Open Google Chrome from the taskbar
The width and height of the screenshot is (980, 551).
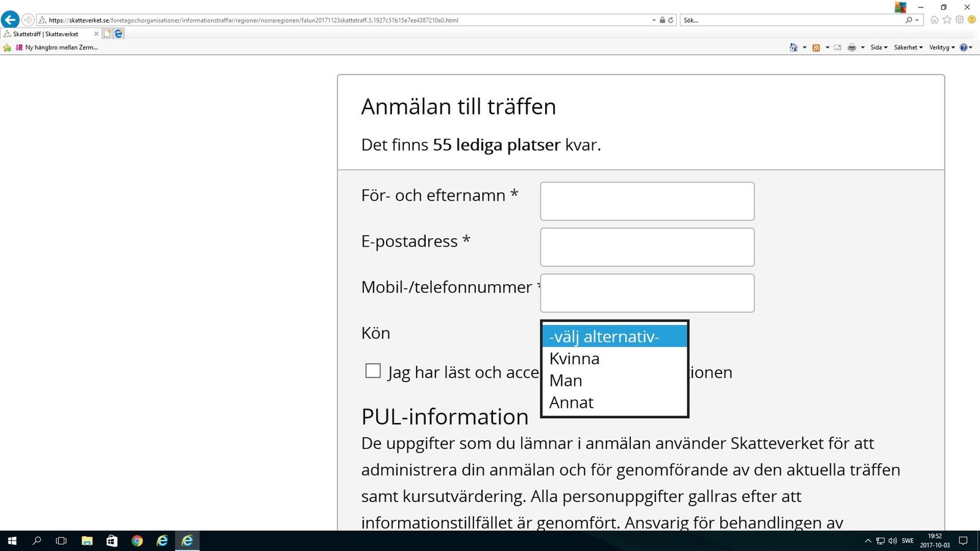click(x=137, y=541)
